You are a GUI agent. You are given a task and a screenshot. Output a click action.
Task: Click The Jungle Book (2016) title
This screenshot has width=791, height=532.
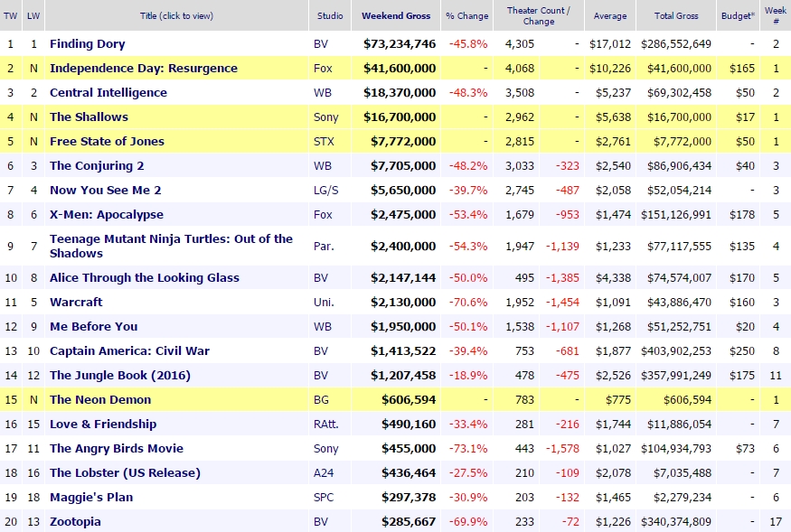pyautogui.click(x=120, y=375)
